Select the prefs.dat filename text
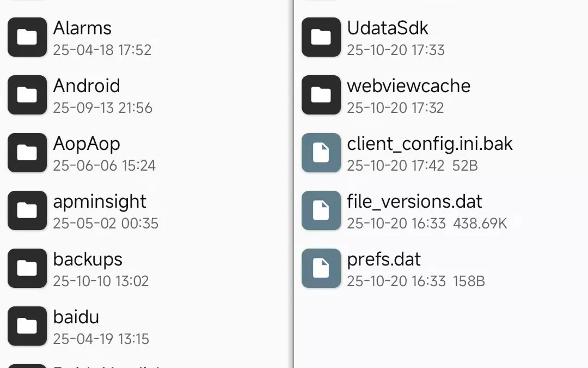The height and width of the screenshot is (368, 588). pyautogui.click(x=384, y=260)
